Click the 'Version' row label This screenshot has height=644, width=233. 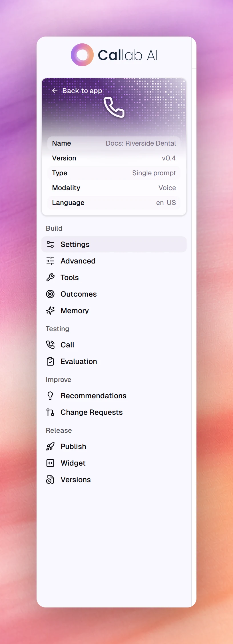point(64,158)
